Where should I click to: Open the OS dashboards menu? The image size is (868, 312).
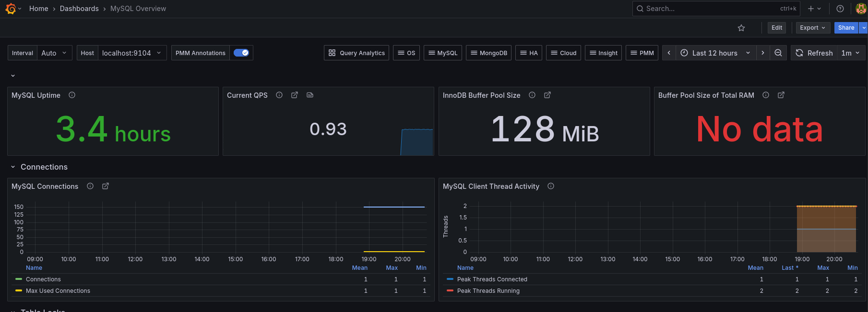point(406,53)
